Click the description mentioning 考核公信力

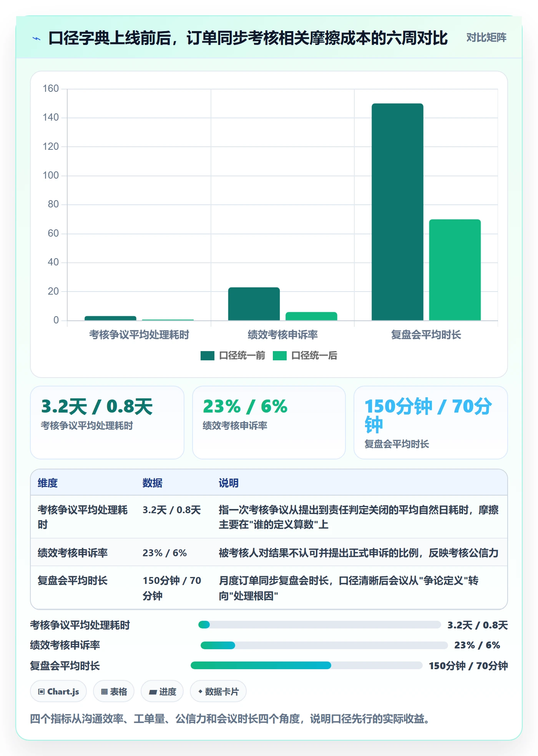pos(359,553)
